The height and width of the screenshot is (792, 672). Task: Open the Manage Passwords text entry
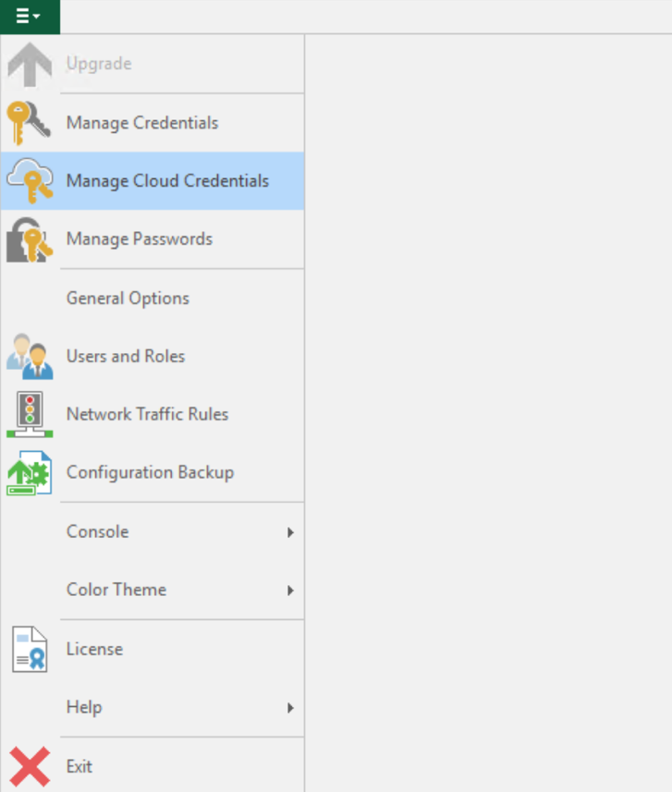click(x=140, y=239)
